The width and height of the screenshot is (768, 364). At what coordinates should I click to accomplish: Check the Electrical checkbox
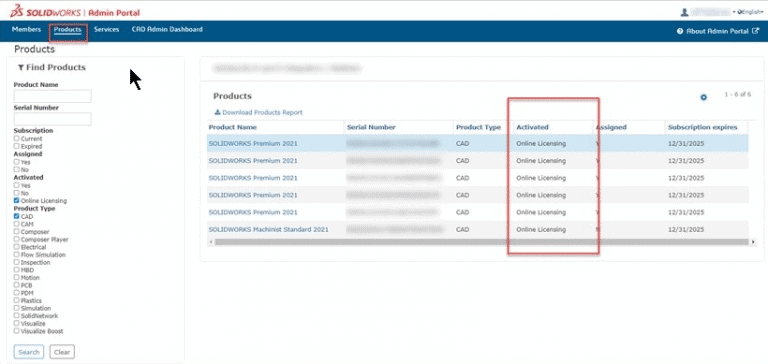[17, 247]
